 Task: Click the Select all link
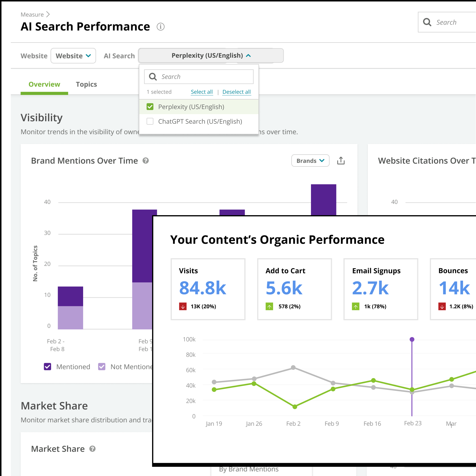point(201,92)
